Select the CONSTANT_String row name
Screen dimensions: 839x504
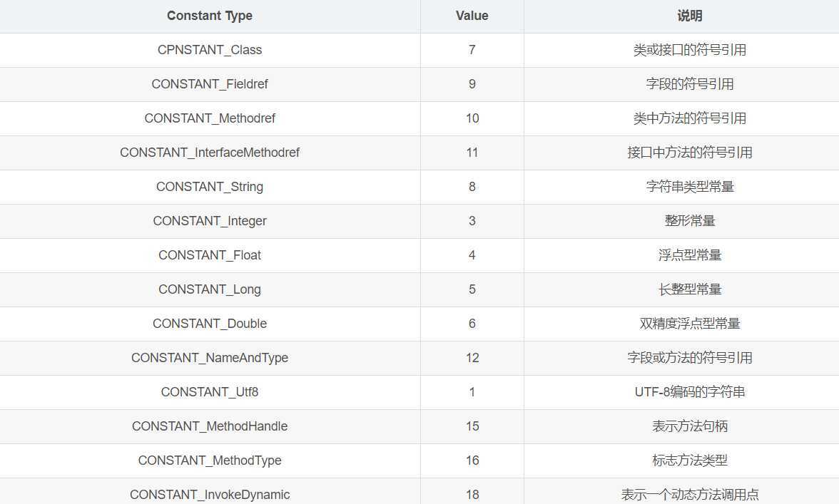(210, 187)
